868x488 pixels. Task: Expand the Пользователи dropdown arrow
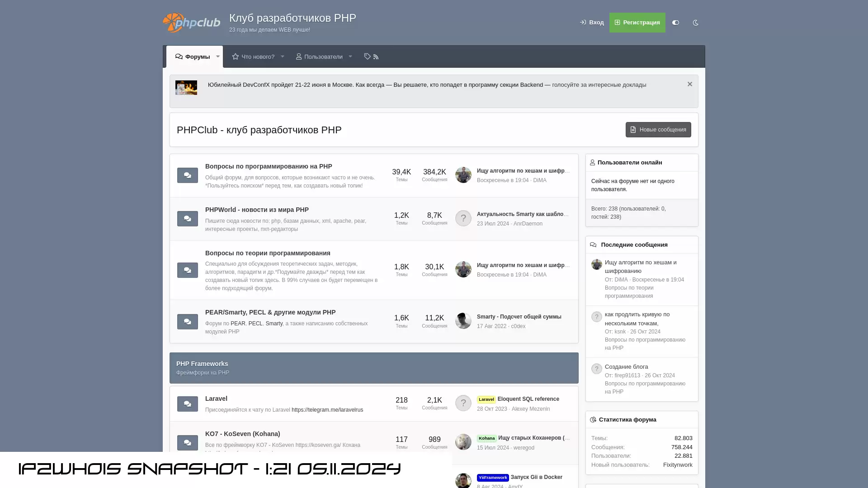350,56
